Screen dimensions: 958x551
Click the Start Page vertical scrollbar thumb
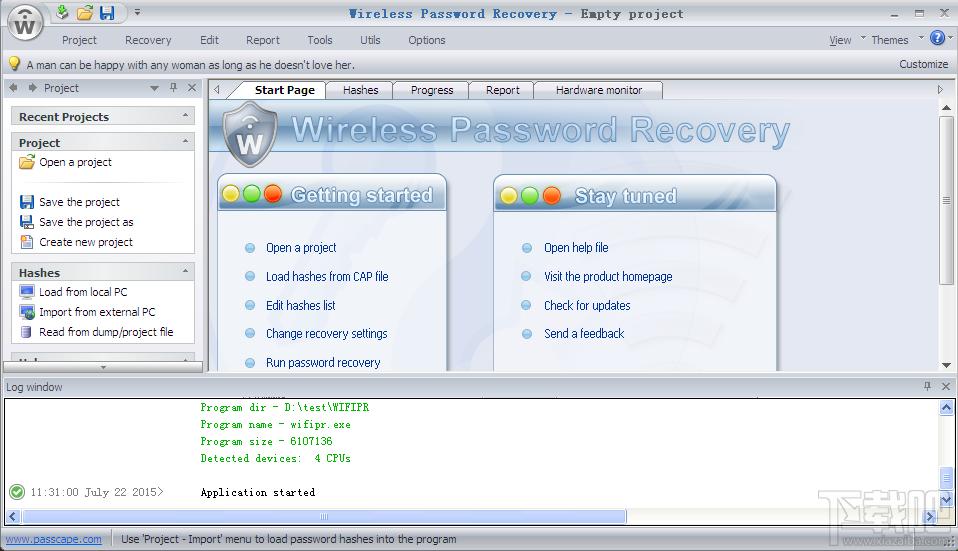946,200
